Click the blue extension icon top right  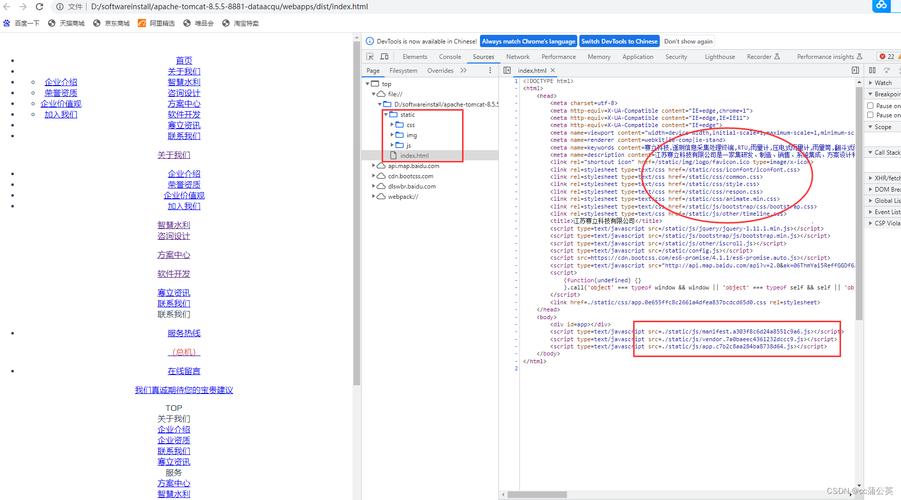point(881,6)
